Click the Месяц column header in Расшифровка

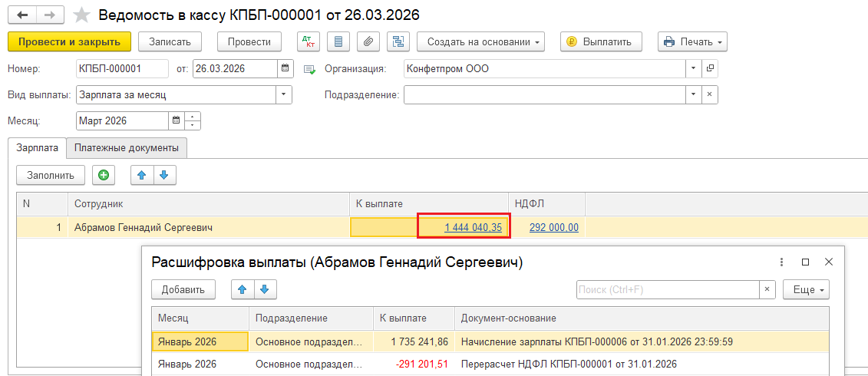coord(200,318)
